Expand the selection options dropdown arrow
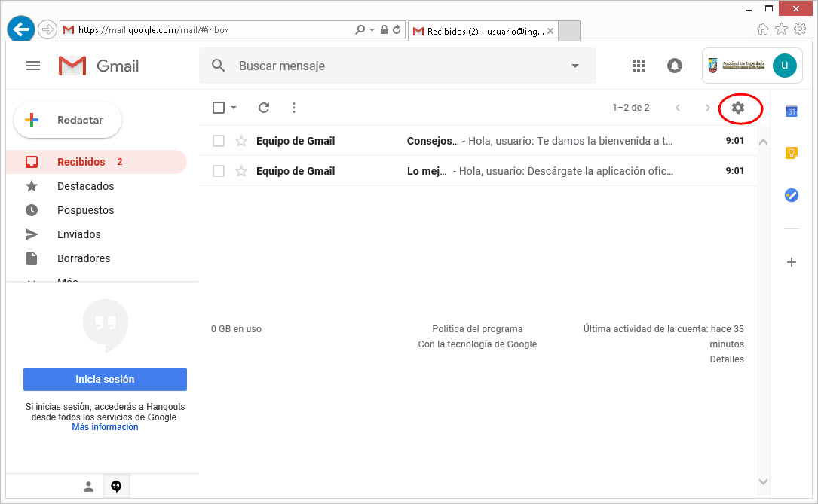The height and width of the screenshot is (504, 818). (234, 108)
